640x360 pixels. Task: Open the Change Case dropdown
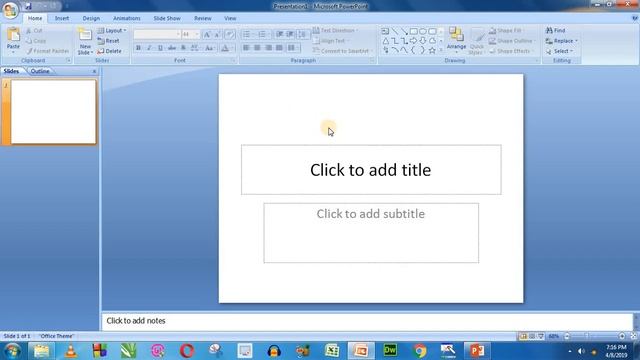click(210, 48)
